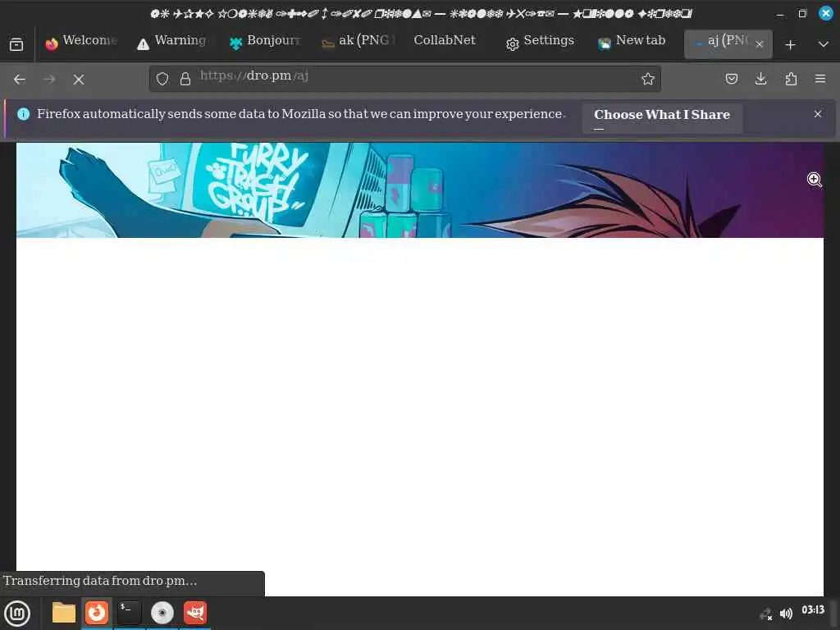Switch to the Welcome tab
The width and height of the screenshot is (840, 630).
80,43
